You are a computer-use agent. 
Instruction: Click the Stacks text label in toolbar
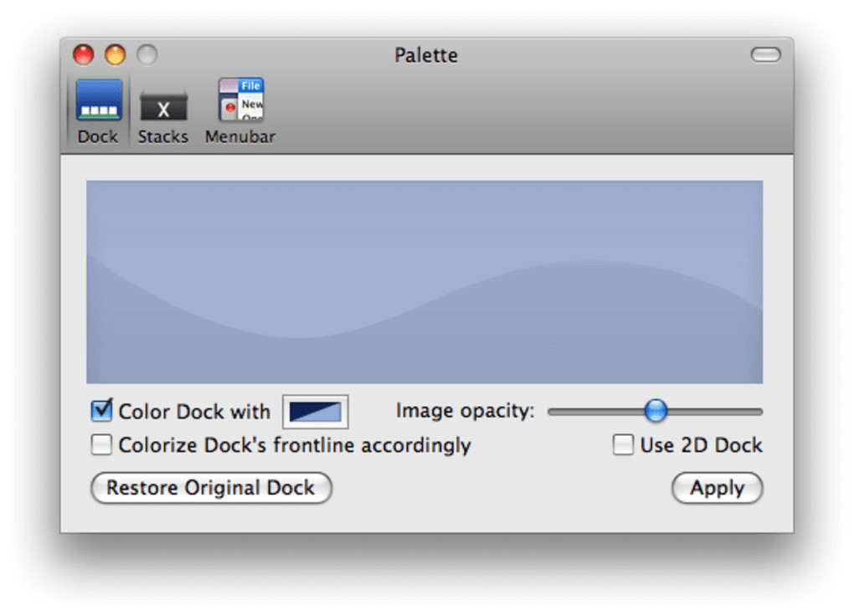tap(163, 136)
